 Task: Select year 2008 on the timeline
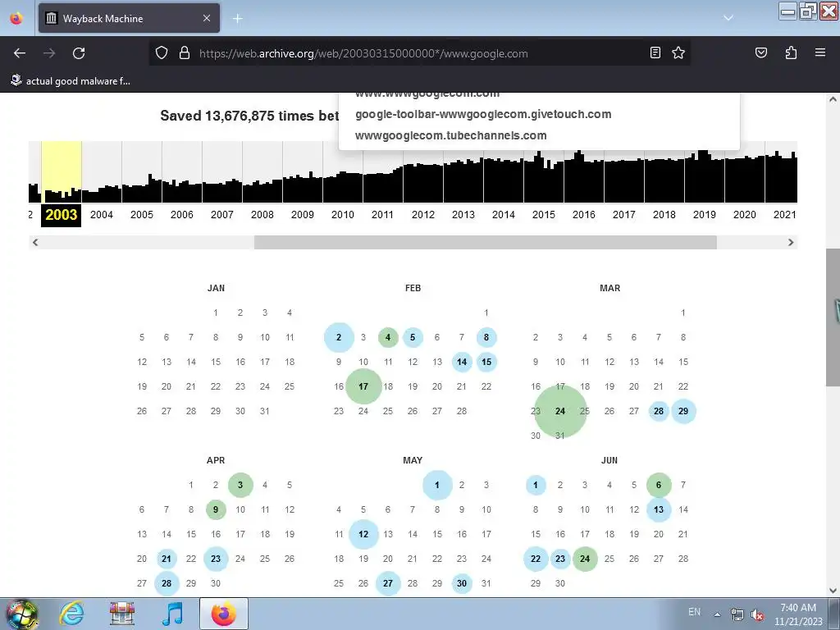pyautogui.click(x=262, y=215)
